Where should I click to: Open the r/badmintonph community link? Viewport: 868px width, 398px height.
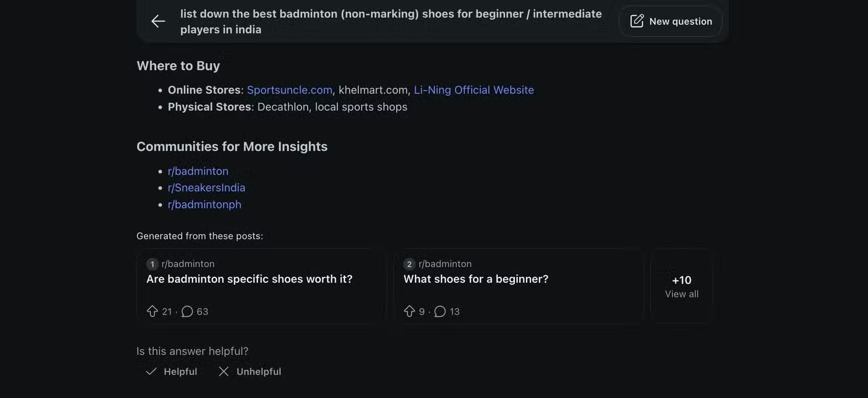205,204
